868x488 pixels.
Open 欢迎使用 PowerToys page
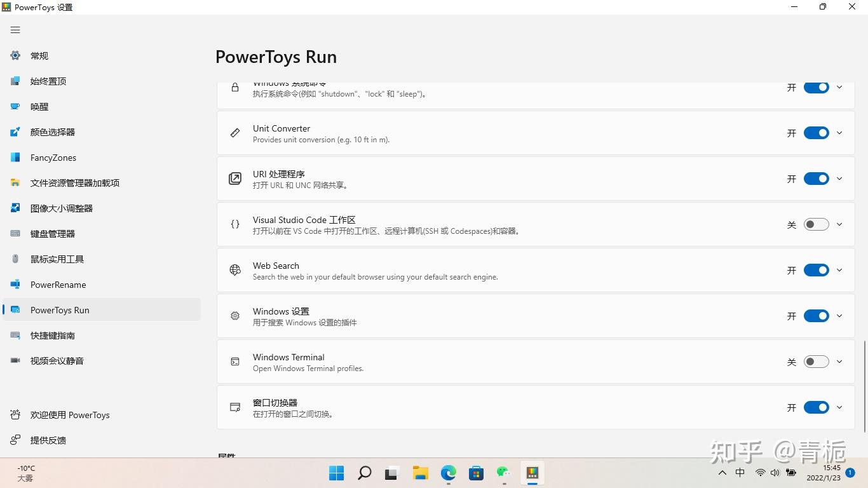[70, 414]
